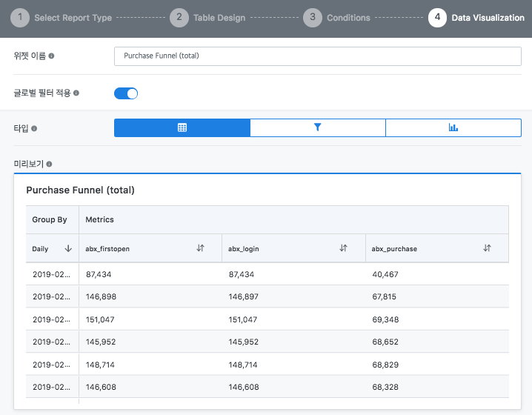The height and width of the screenshot is (415, 532).
Task: Select the funnel chart type icon
Action: click(x=318, y=127)
